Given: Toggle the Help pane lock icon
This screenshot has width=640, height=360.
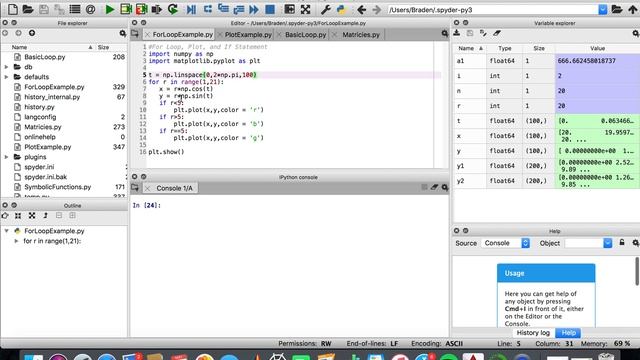Looking at the screenshot, I should pos(622,242).
